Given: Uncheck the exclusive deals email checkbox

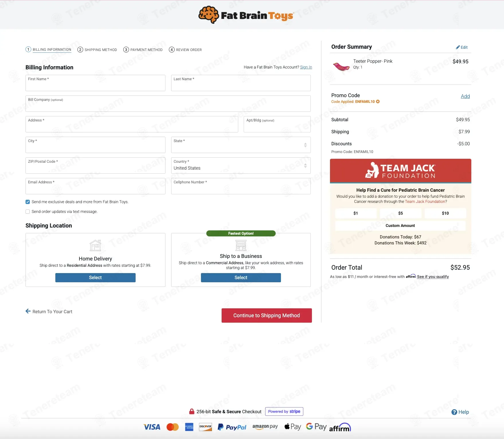Looking at the screenshot, I should coord(28,202).
